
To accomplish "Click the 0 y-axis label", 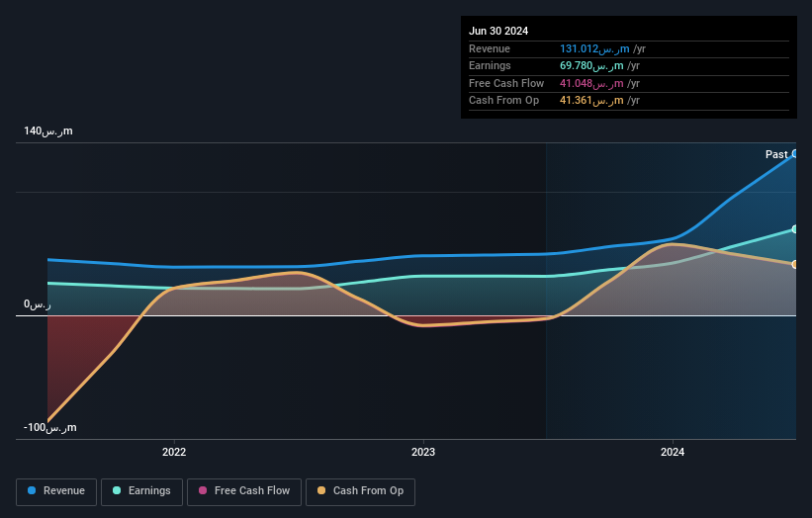I will [38, 304].
